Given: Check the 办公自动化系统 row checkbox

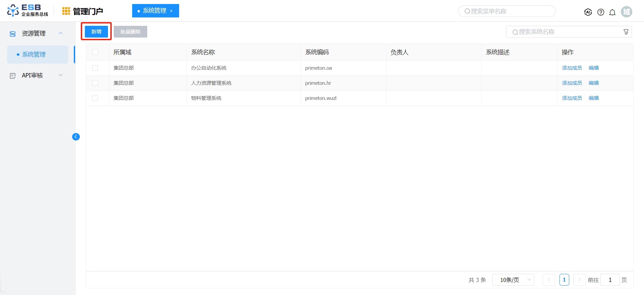Looking at the screenshot, I should 95,68.
